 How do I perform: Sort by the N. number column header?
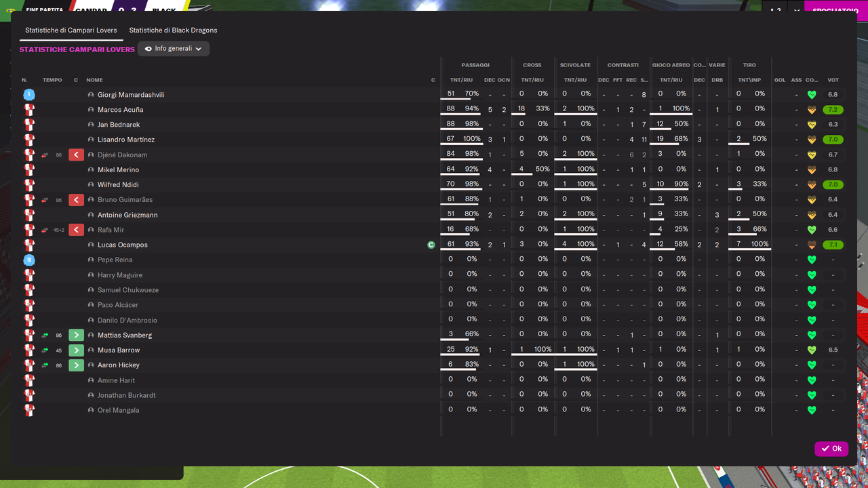click(x=24, y=80)
